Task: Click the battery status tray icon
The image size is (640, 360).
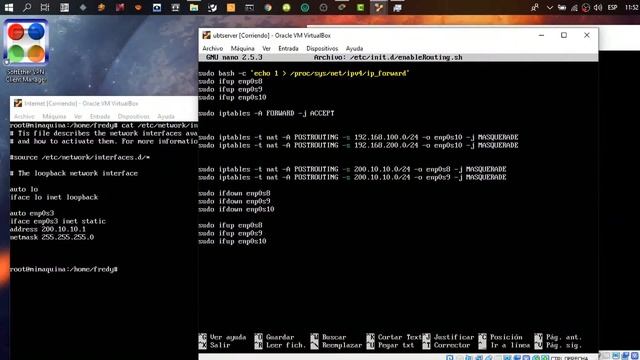Action: [x=562, y=7]
